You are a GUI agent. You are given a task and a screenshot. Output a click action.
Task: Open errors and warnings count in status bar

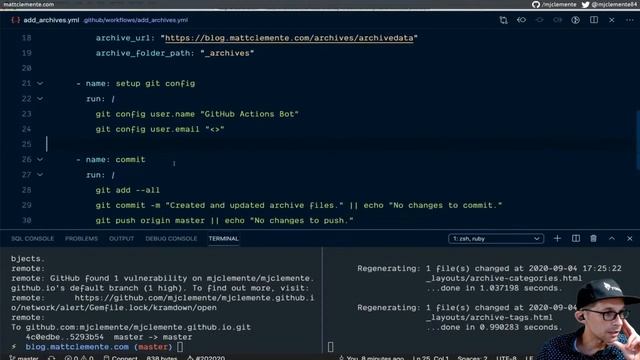coord(79,358)
